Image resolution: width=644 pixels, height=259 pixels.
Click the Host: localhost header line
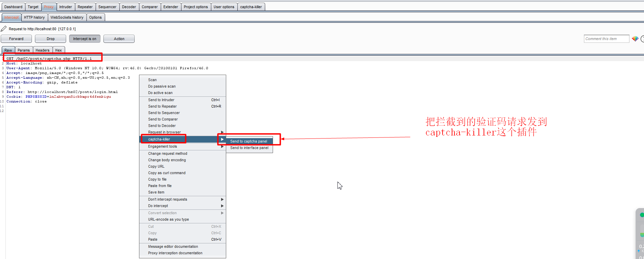[24, 63]
